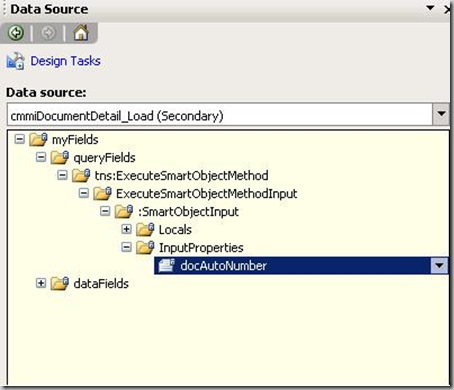Select the myFields tree label
This screenshot has width=454, height=390.
(x=75, y=140)
